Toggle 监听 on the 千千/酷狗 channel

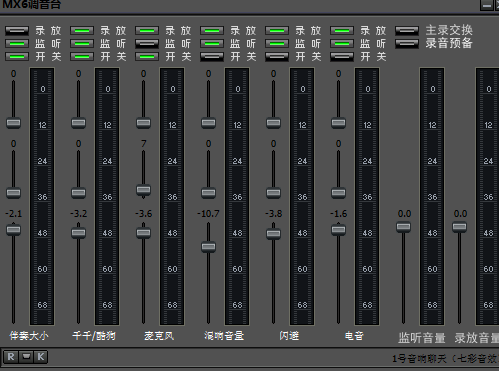pyautogui.click(x=82, y=44)
